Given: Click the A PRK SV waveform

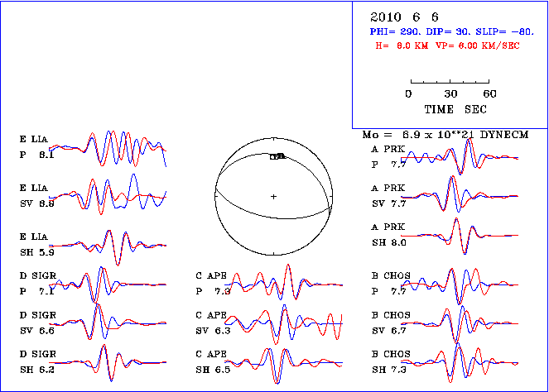Looking at the screenshot, I should (460, 194).
